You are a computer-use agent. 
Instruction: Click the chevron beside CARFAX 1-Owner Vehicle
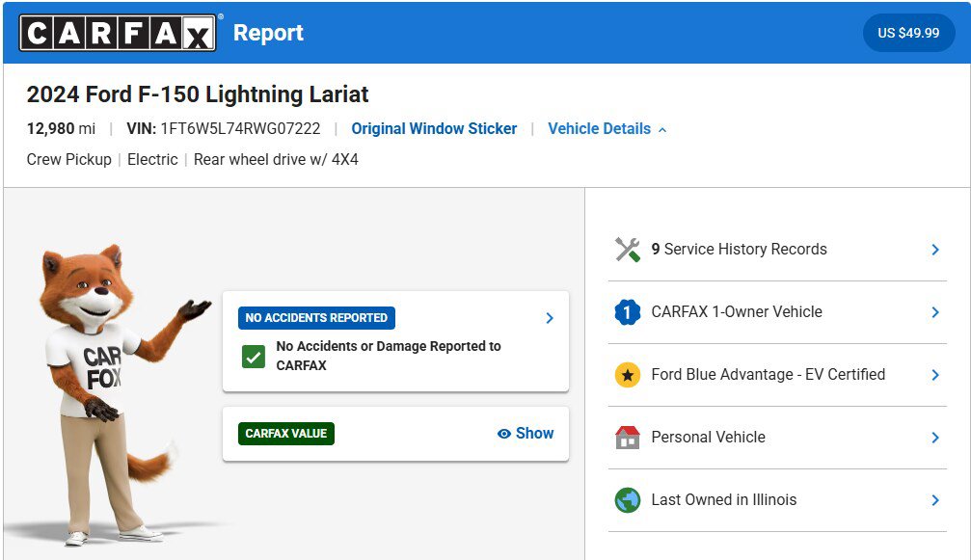pos(935,312)
